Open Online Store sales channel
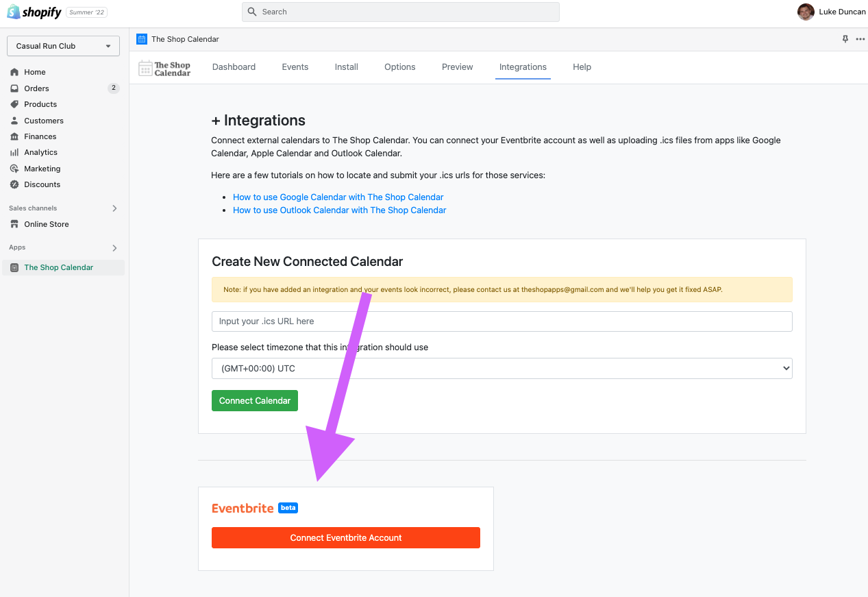The image size is (868, 597). [47, 224]
